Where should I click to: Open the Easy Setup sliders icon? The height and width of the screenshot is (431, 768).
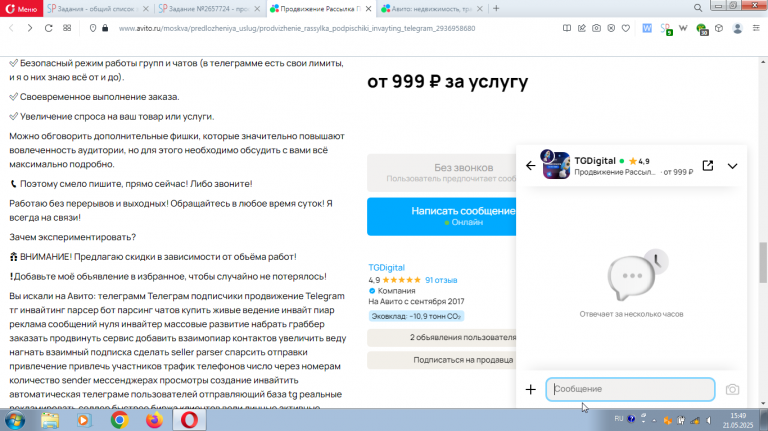click(756, 28)
